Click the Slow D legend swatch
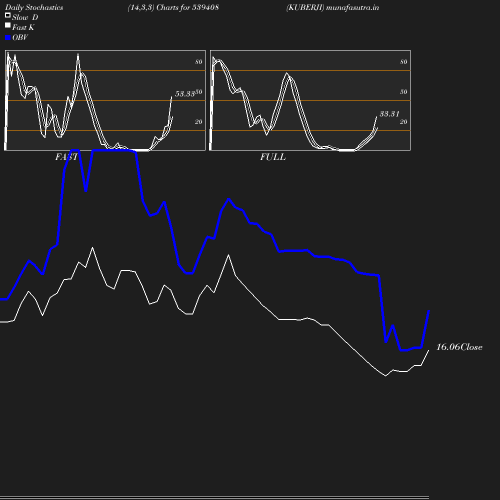500x500 pixels. [8, 15]
